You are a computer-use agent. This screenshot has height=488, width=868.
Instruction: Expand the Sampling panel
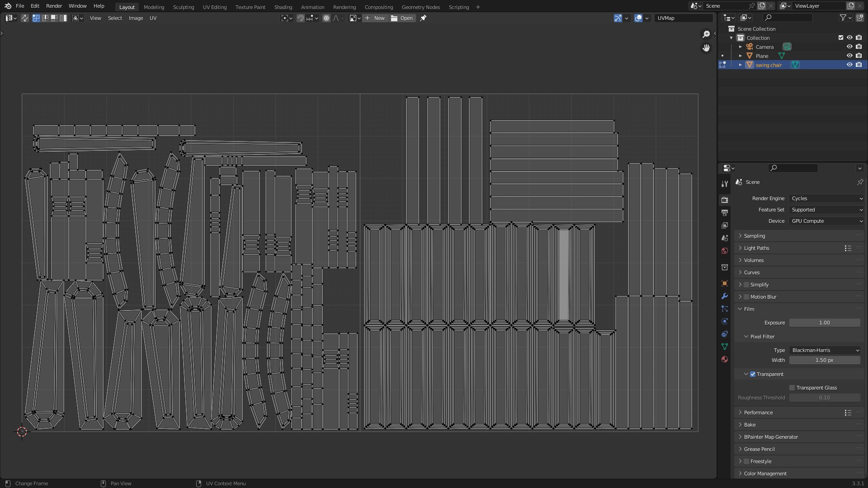pyautogui.click(x=755, y=236)
